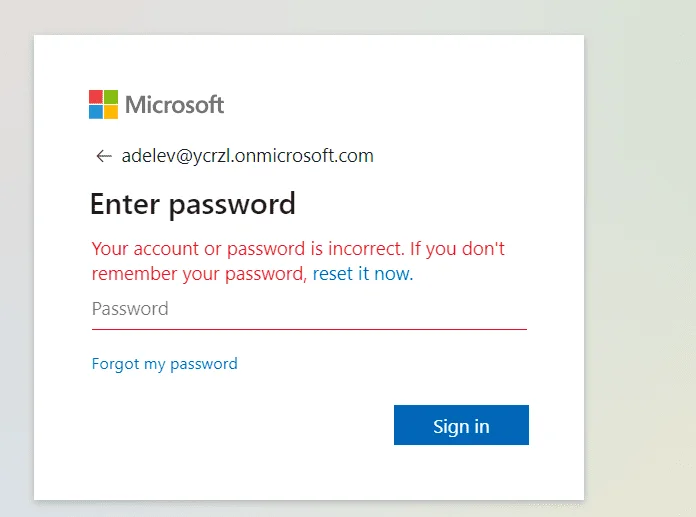The width and height of the screenshot is (696, 517).
Task: Follow the reset it now link
Action: (363, 274)
